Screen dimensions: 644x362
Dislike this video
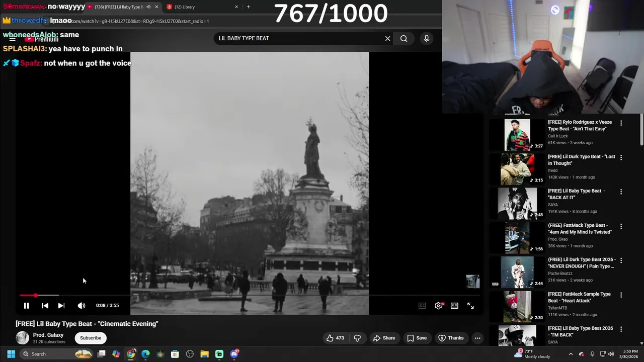(x=357, y=338)
